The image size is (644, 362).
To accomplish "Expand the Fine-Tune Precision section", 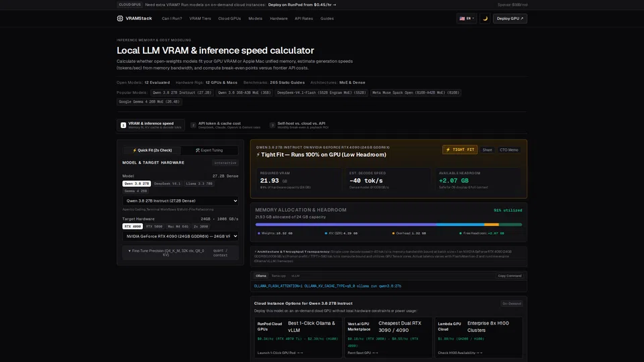I will [180, 253].
